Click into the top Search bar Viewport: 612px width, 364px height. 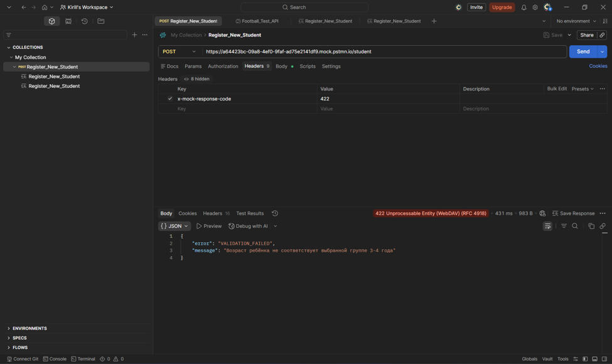pyautogui.click(x=304, y=7)
